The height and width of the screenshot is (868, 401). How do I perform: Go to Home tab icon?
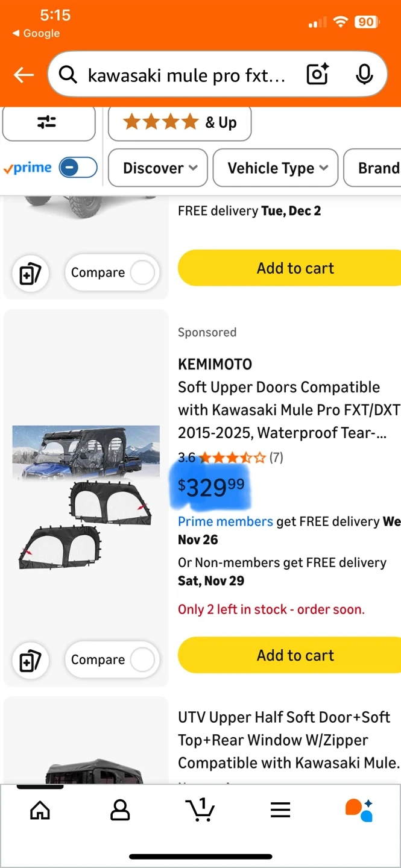pos(40,810)
